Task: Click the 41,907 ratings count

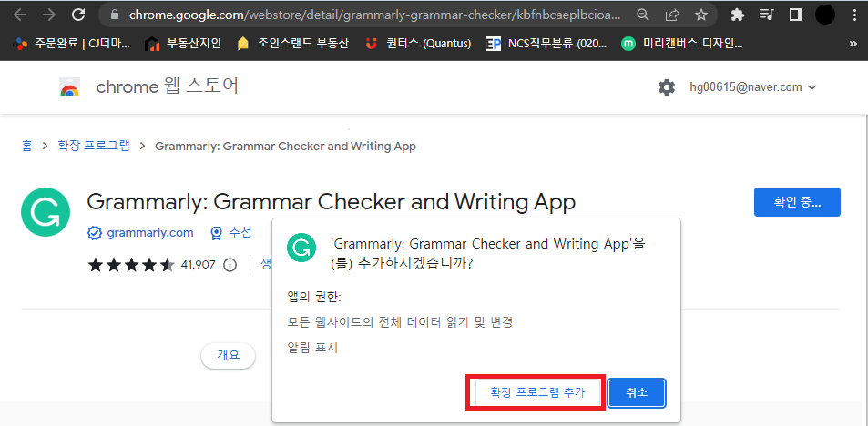Action: click(x=199, y=265)
